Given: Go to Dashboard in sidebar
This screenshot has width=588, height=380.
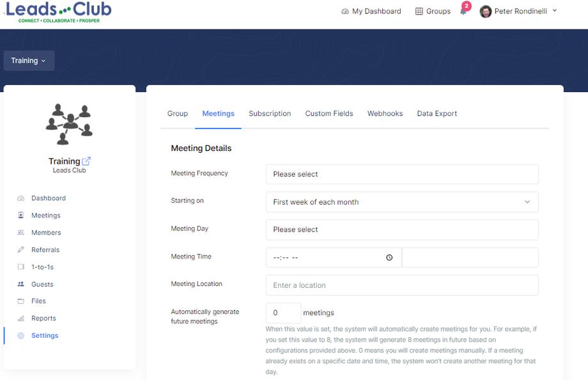Looking at the screenshot, I should point(49,198).
